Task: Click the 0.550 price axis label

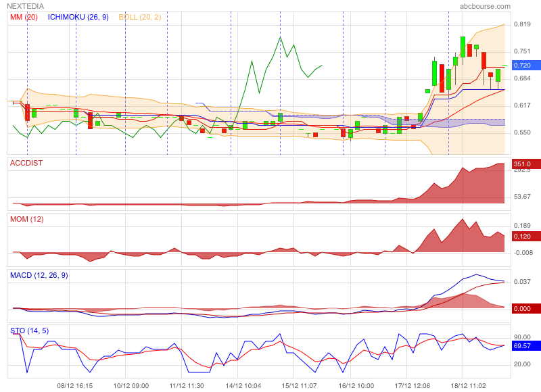Action: point(522,132)
